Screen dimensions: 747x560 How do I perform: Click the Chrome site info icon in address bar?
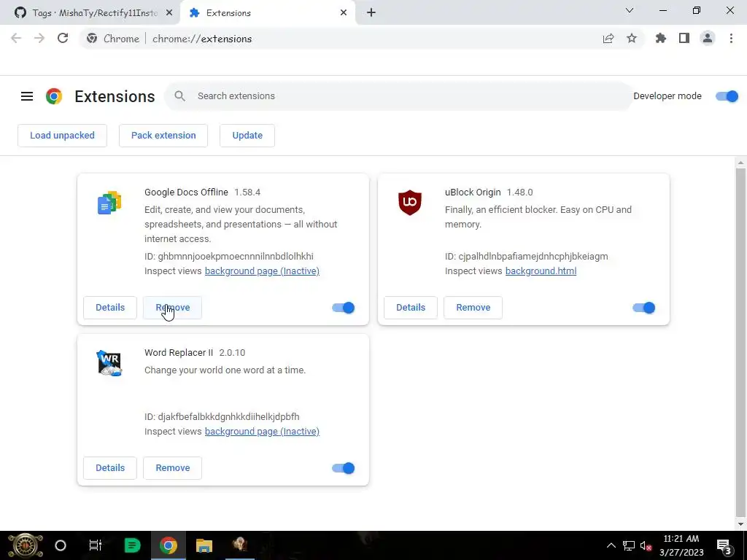click(x=92, y=39)
